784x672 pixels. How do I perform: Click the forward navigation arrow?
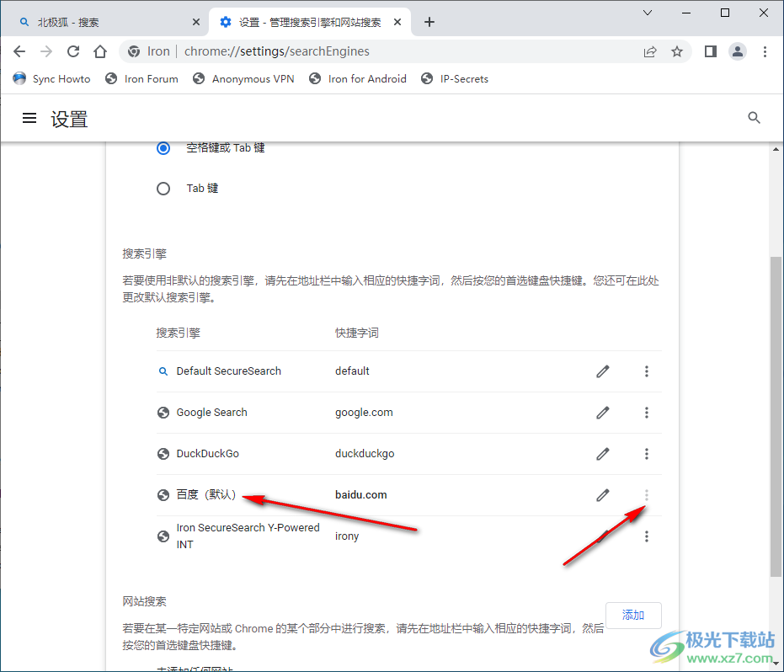46,51
